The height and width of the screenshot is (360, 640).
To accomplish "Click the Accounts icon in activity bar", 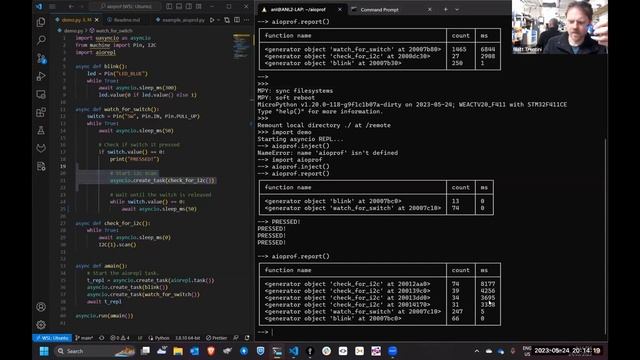I will (x=41, y=307).
